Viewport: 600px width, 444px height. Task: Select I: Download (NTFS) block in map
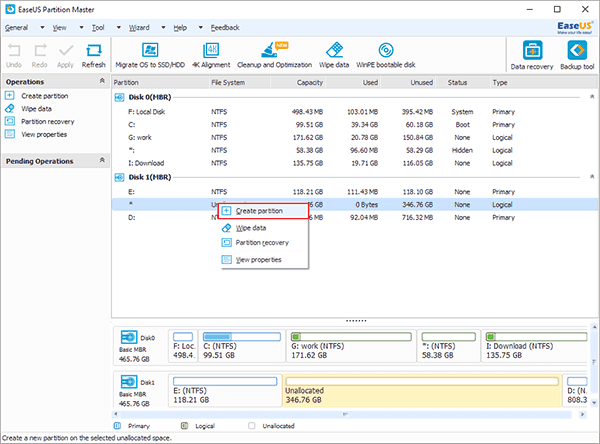point(535,346)
